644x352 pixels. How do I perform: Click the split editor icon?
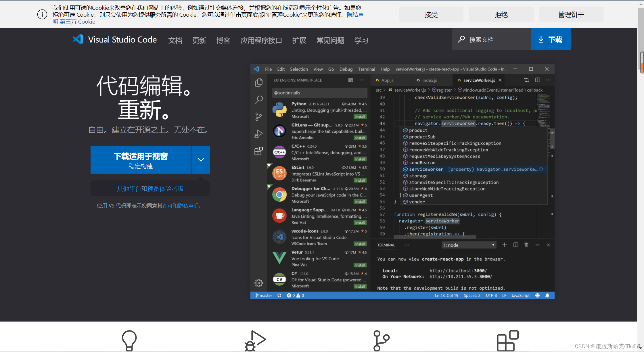pyautogui.click(x=538, y=80)
